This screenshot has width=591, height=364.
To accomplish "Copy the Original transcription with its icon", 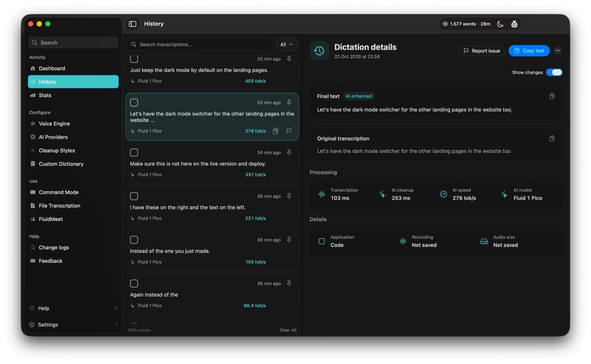I will [552, 138].
